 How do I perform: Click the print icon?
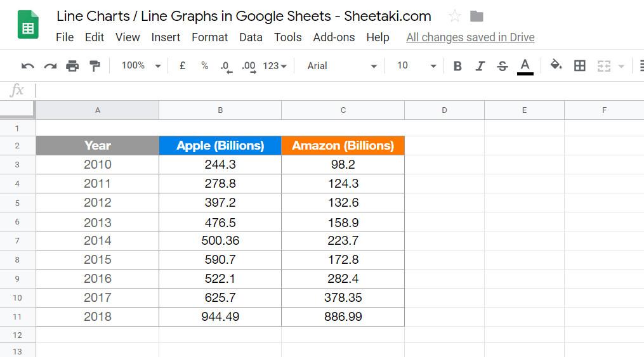click(72, 66)
